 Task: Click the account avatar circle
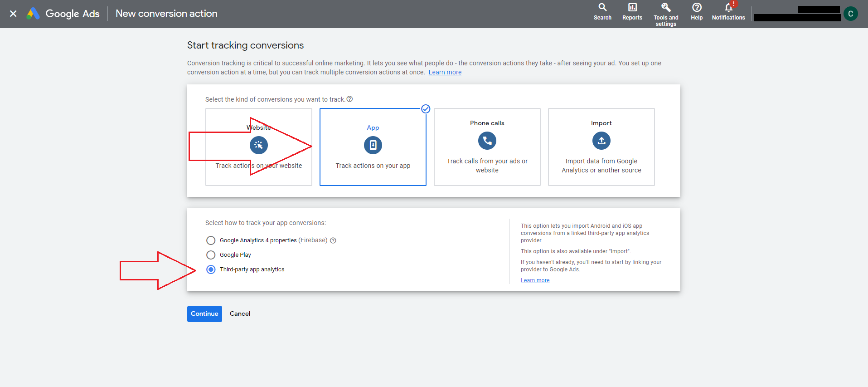[x=850, y=14]
